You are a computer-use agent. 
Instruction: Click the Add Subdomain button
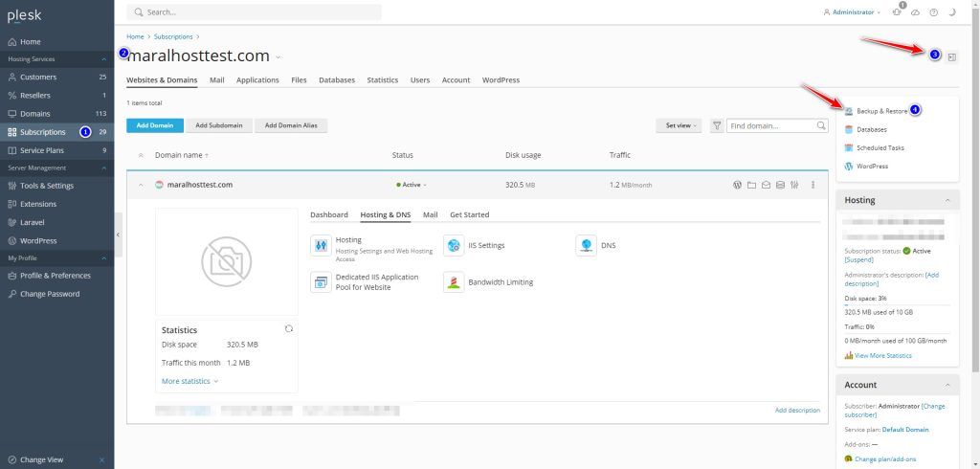click(219, 125)
